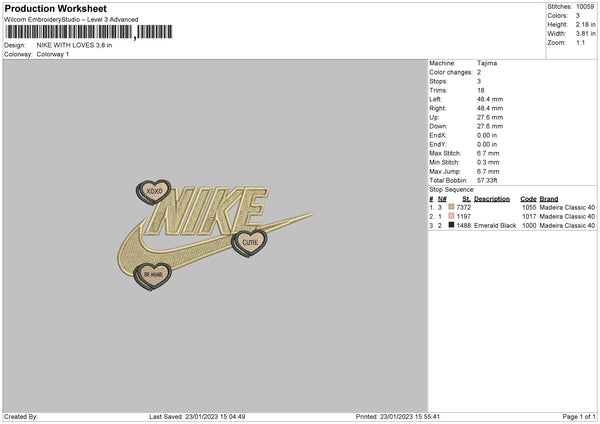Select the Width 3.81 in value
This screenshot has height=424, width=600.
click(585, 34)
